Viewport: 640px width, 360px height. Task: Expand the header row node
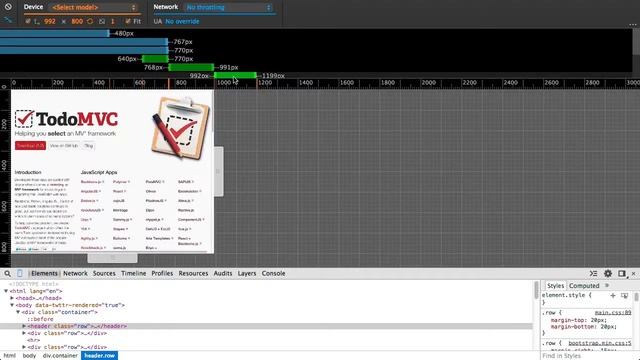click(24, 326)
